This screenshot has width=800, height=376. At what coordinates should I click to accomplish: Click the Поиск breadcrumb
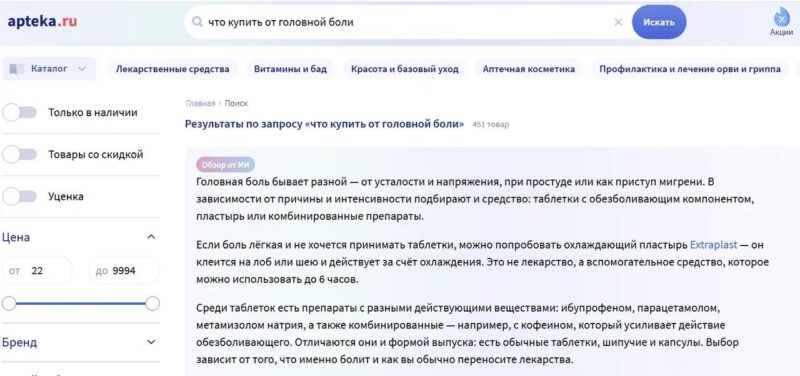click(x=236, y=103)
